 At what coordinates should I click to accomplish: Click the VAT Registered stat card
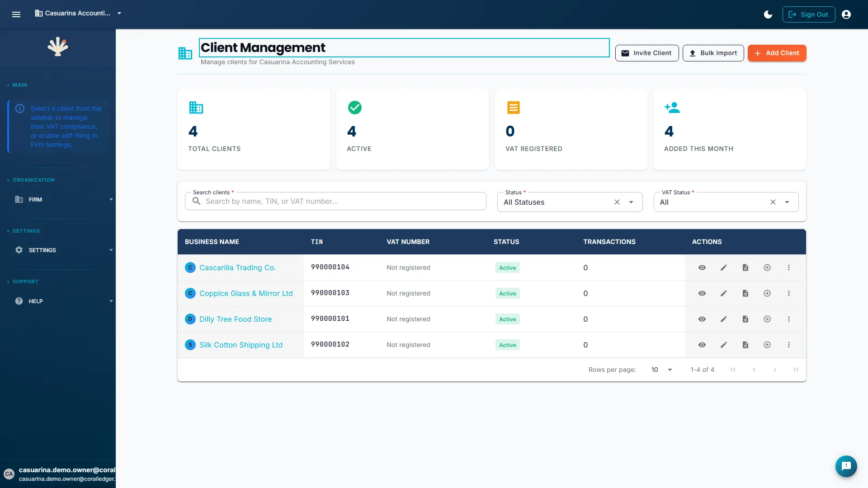[x=571, y=129]
